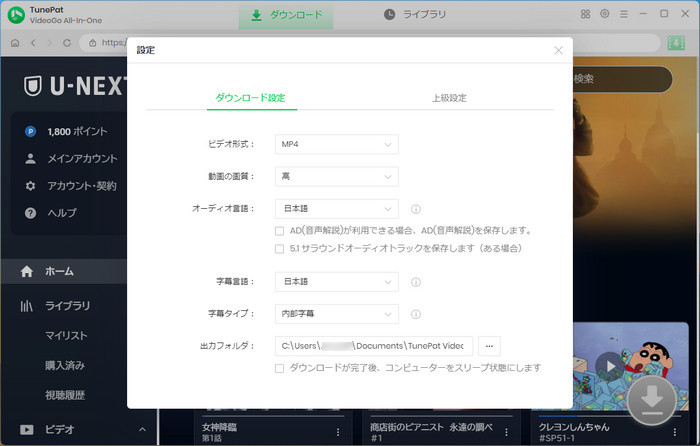Go forward with the right arrow icon

(50, 43)
